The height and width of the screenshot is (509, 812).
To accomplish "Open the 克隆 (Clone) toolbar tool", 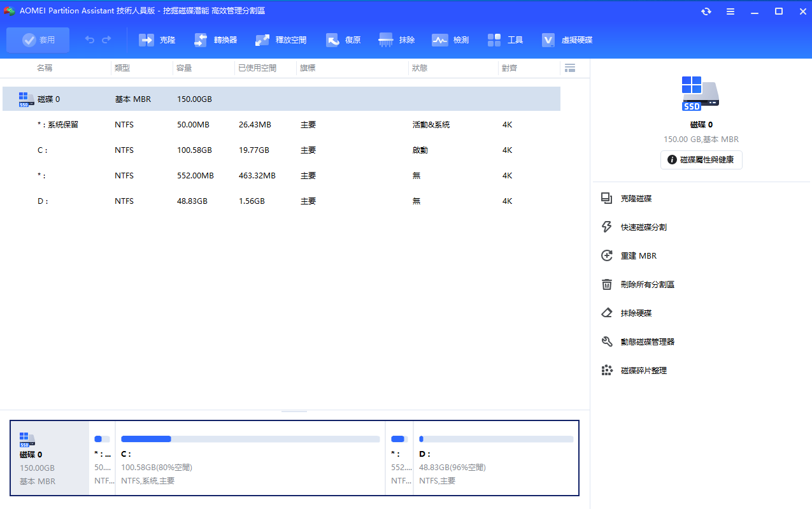I will (157, 40).
